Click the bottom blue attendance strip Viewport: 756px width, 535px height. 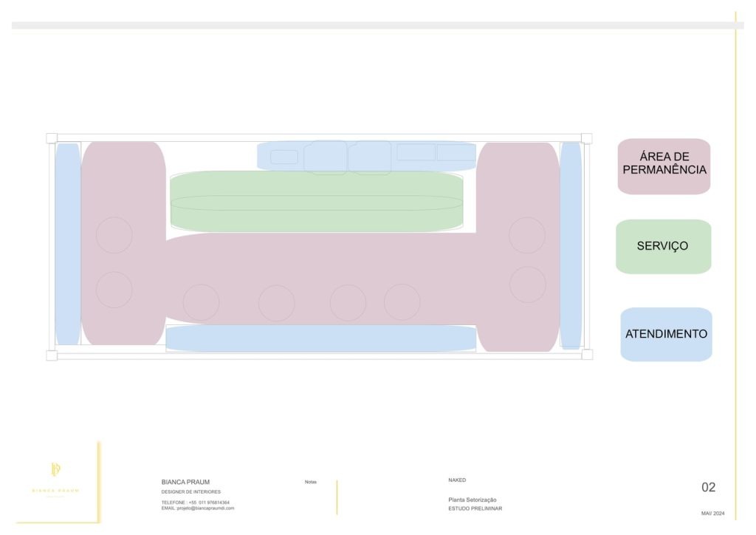pyautogui.click(x=320, y=338)
